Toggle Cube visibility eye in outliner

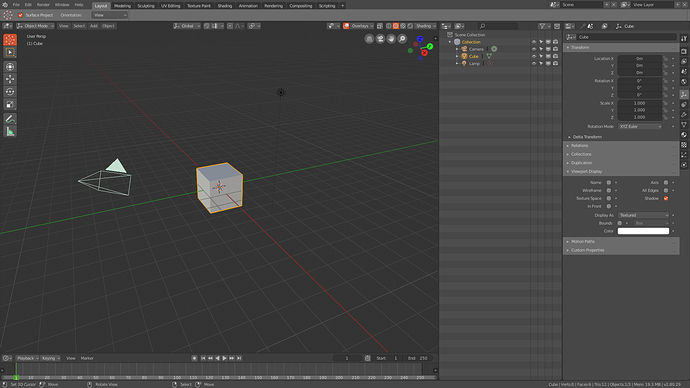point(534,56)
